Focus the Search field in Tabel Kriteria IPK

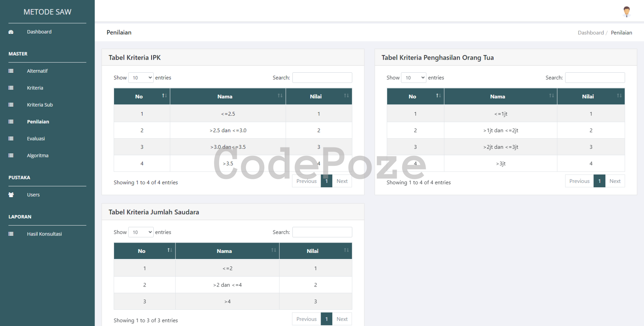[x=322, y=78]
